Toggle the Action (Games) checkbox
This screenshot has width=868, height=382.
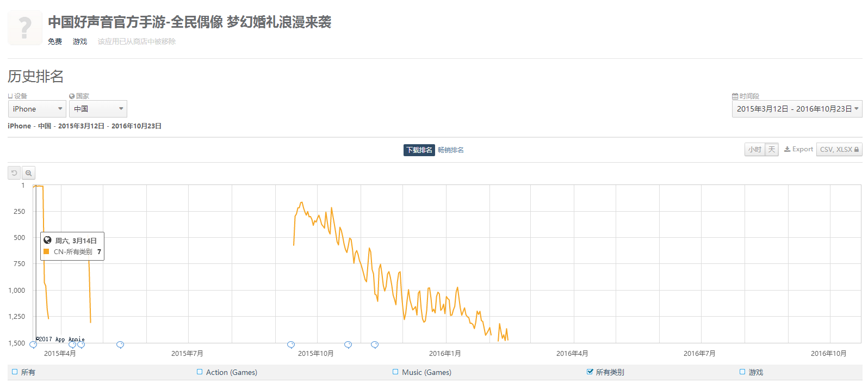pyautogui.click(x=200, y=372)
